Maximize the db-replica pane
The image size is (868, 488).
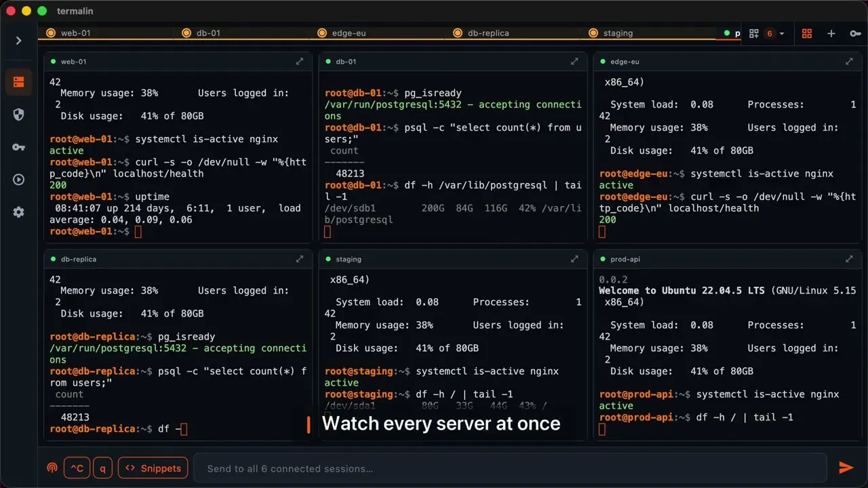coord(300,259)
